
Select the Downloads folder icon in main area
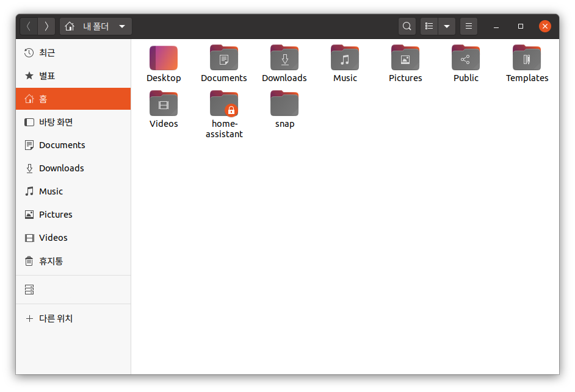[x=284, y=58]
